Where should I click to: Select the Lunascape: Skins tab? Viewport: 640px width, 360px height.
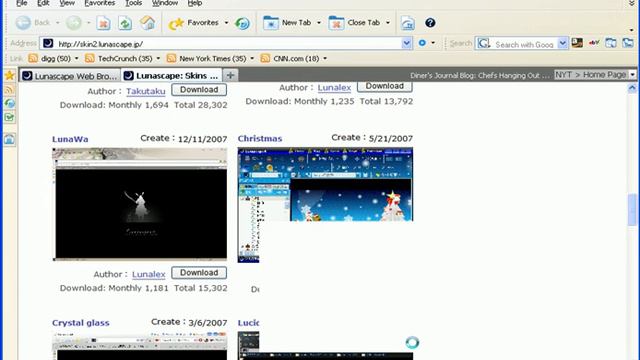pyautogui.click(x=172, y=76)
